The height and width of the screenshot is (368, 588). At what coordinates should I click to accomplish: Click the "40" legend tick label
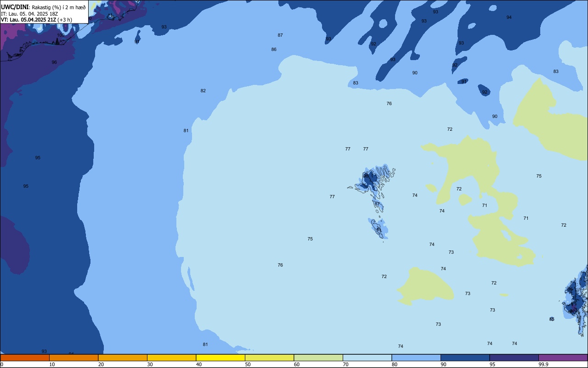[x=199, y=364]
